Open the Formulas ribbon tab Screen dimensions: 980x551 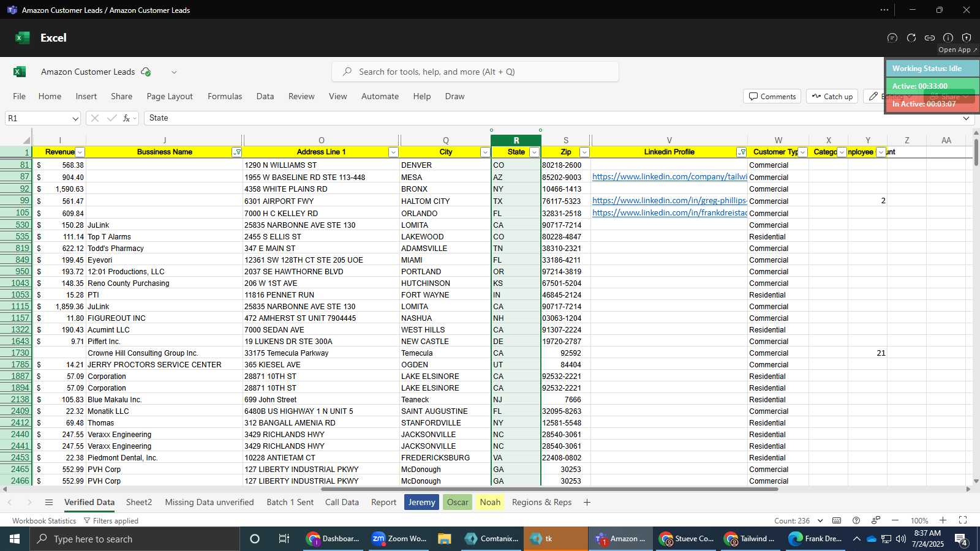pos(225,96)
